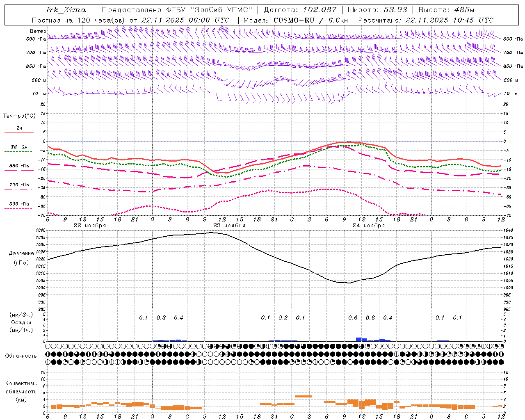Click the "22 ноября" date label

[90, 226]
